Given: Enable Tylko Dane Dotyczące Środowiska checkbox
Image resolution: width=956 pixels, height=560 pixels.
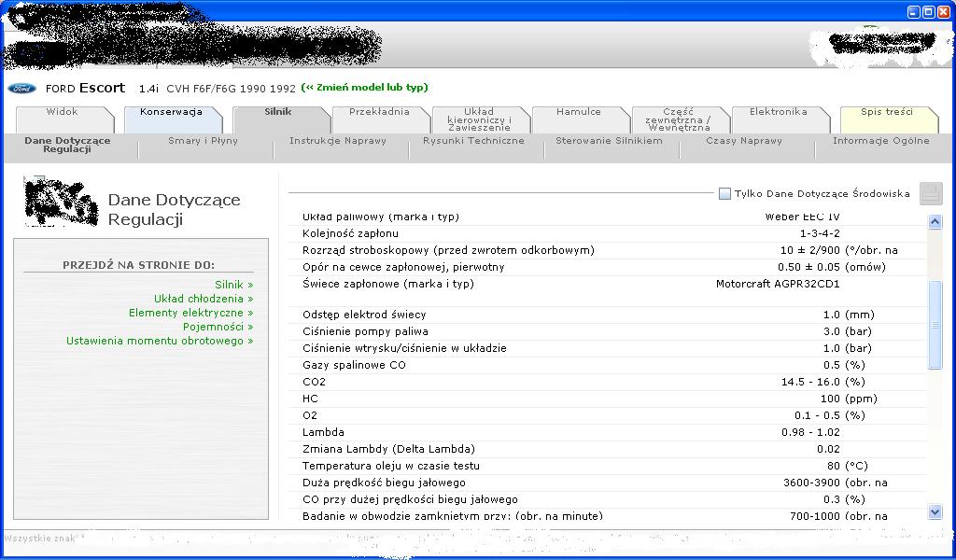Looking at the screenshot, I should [x=724, y=194].
